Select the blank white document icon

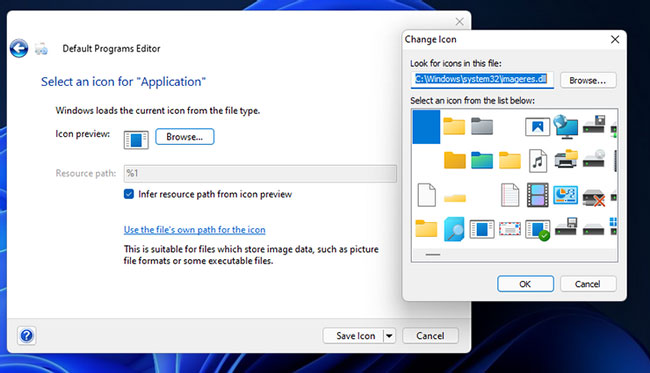click(x=426, y=195)
